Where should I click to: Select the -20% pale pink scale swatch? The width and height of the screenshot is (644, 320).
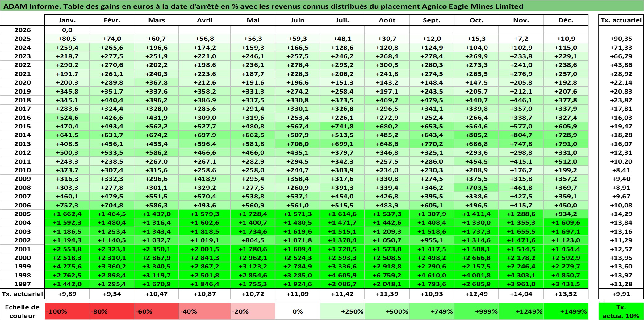[253, 311]
